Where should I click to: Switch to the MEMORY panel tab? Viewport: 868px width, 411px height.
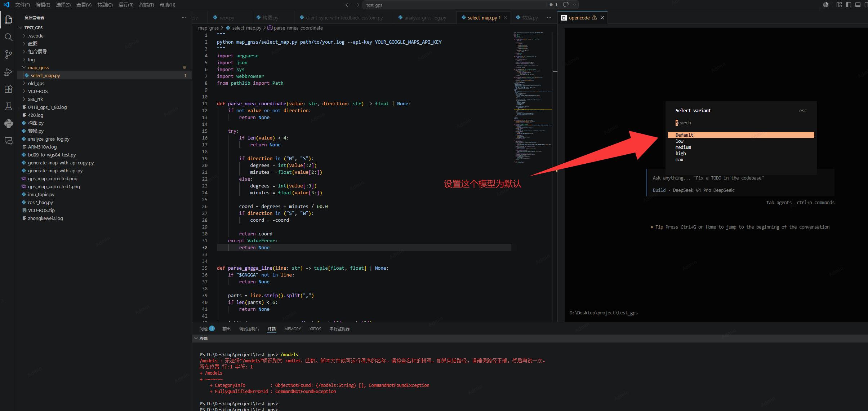coord(292,329)
